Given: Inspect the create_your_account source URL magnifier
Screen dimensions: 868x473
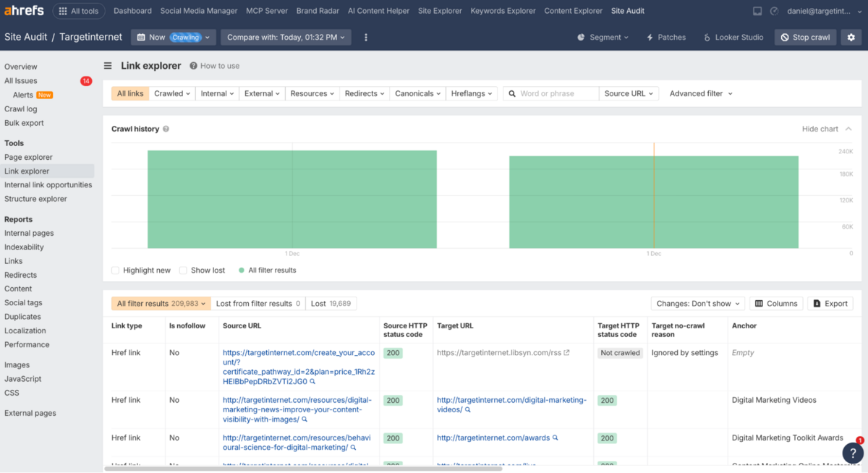Looking at the screenshot, I should [x=312, y=381].
